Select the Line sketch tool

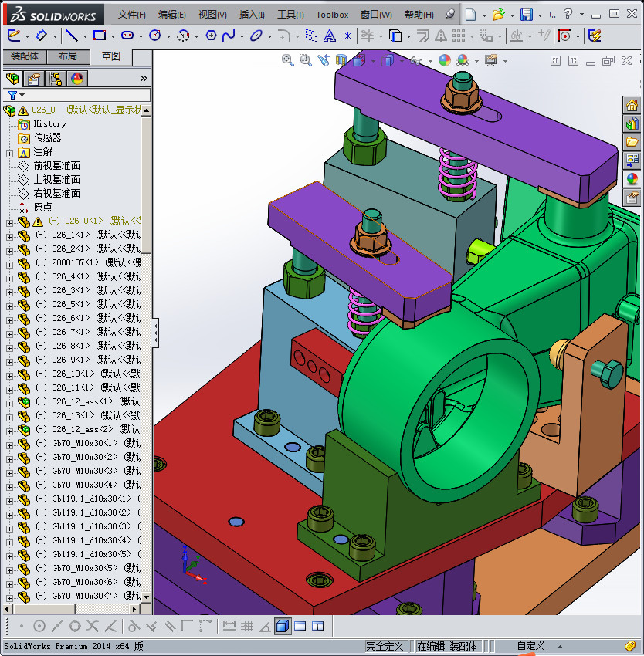(x=73, y=36)
